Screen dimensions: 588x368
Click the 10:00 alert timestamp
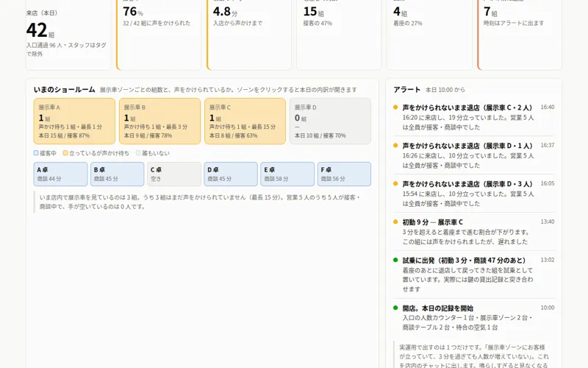click(x=547, y=308)
